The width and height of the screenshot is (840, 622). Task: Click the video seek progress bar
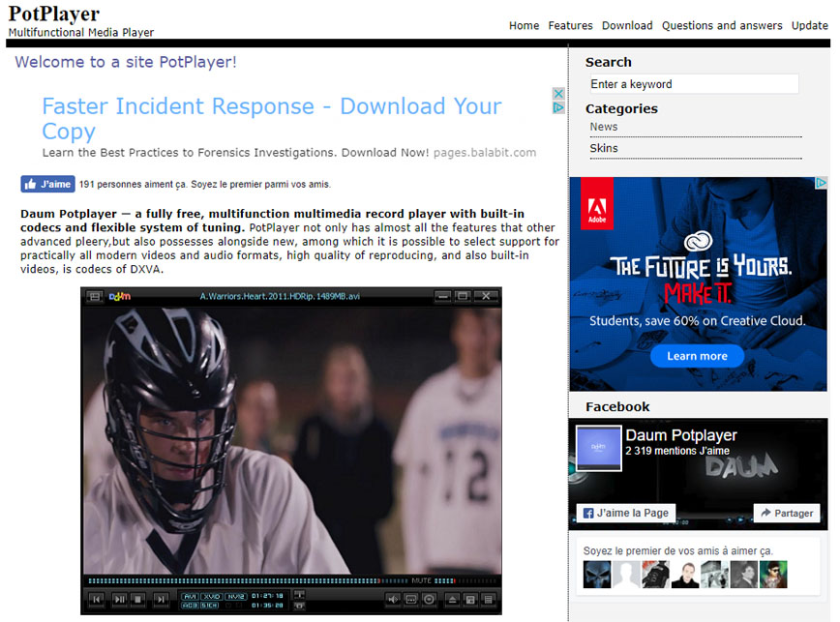pos(242,580)
